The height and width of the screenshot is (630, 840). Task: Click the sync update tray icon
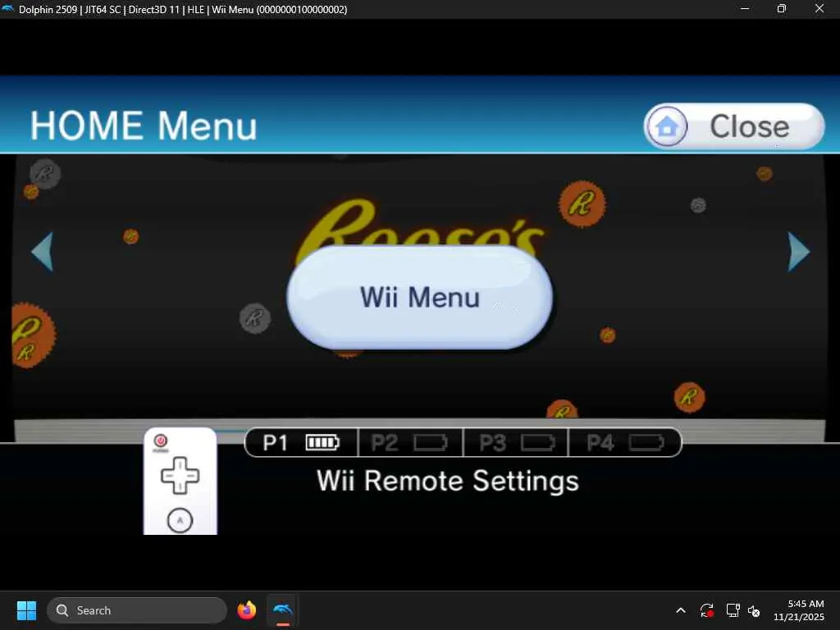(x=706, y=610)
